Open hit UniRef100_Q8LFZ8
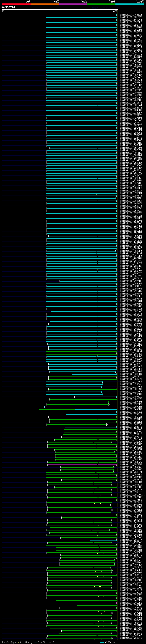 pos(131,17)
